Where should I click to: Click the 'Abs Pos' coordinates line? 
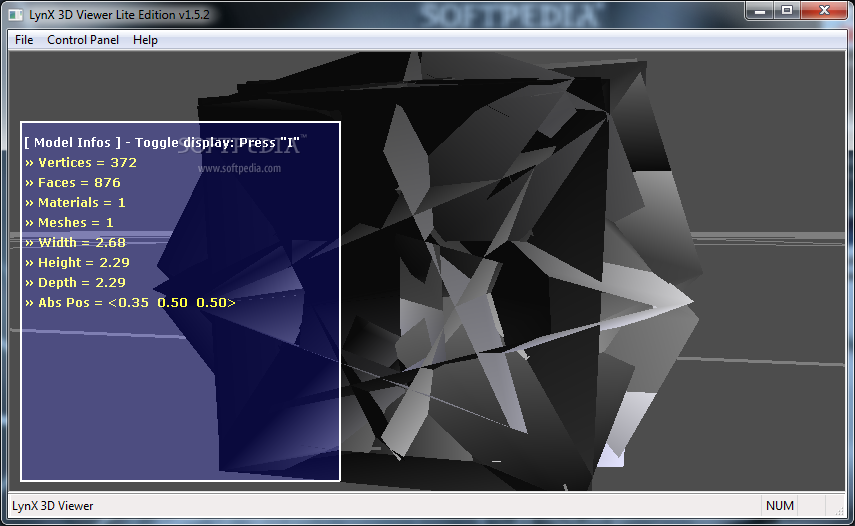pos(130,303)
